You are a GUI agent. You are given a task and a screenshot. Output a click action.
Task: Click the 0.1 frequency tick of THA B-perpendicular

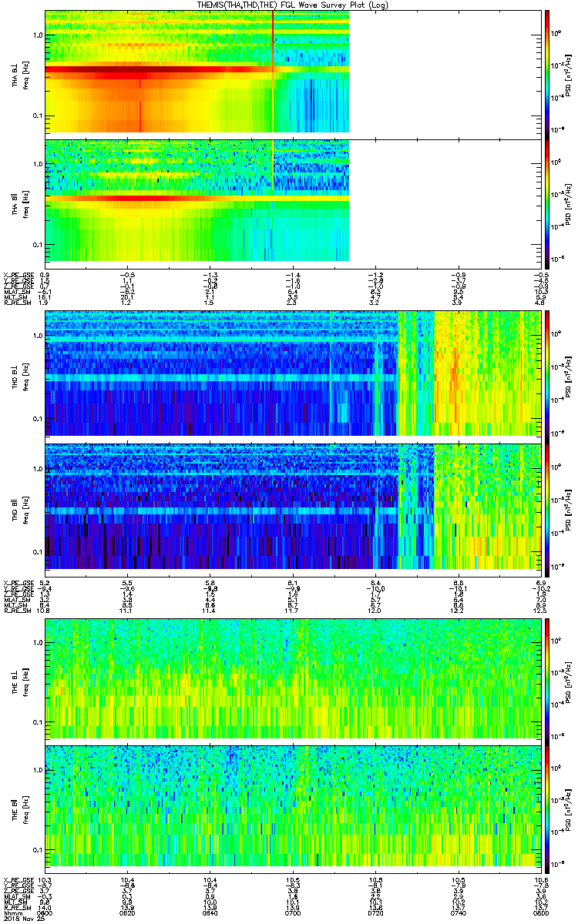click(x=36, y=115)
